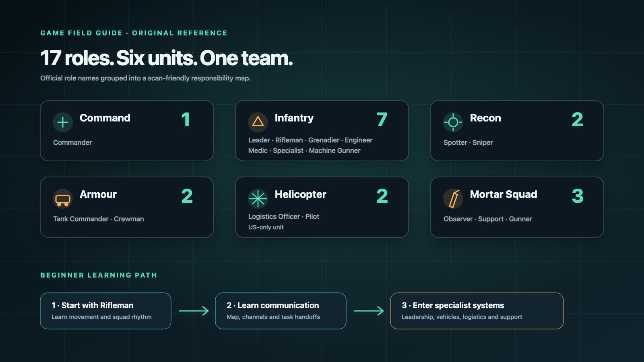Image resolution: width=644 pixels, height=362 pixels.
Task: Click the 'Medic · Specialist · Machine Gunner' line
Action: (x=304, y=150)
